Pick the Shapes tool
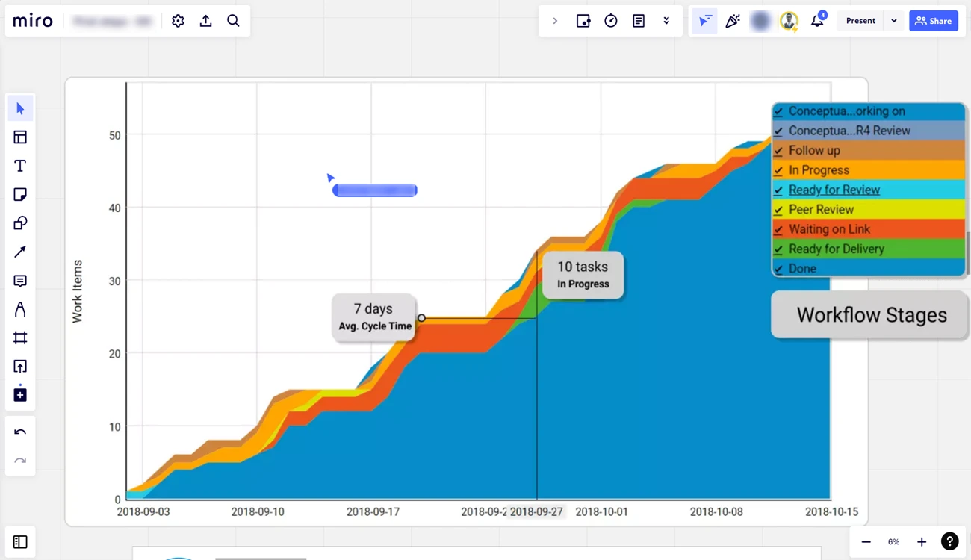 [20, 223]
